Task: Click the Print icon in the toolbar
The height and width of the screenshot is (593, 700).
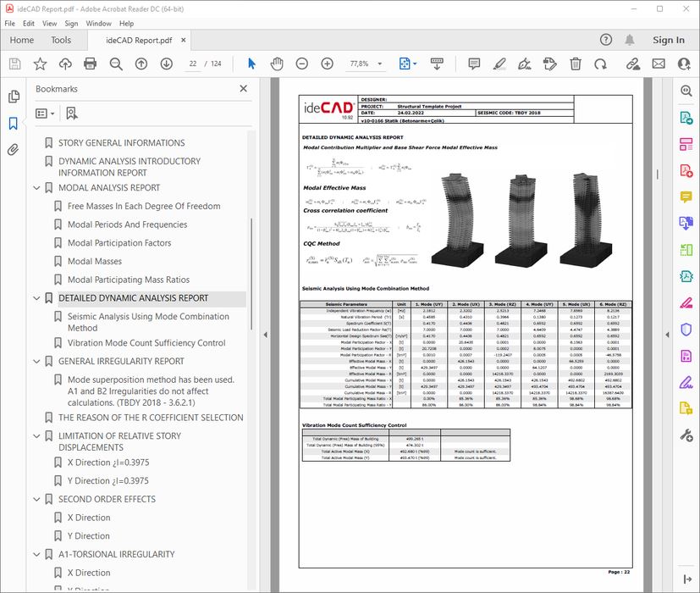Action: (x=89, y=64)
